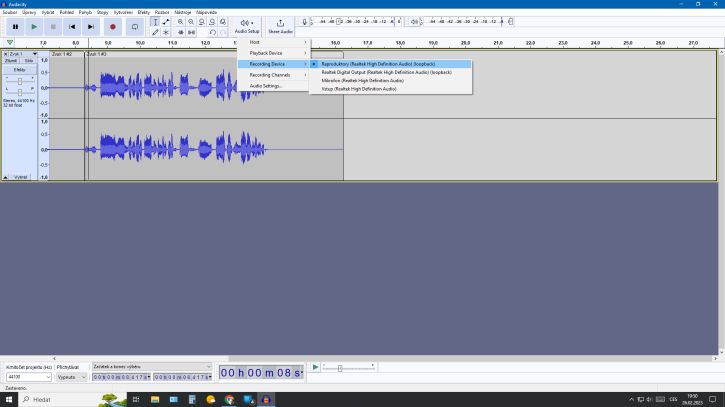Open the Audio Setup dropdown button

pyautogui.click(x=246, y=26)
